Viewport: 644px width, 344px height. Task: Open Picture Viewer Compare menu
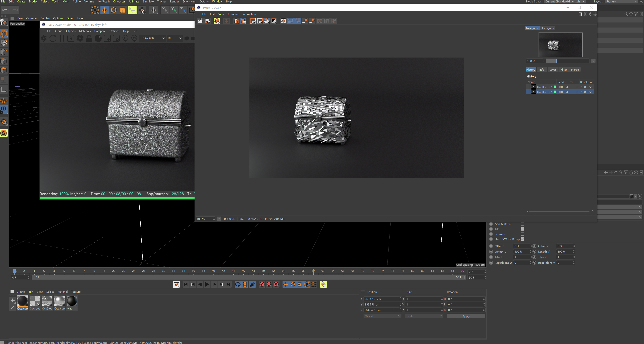[x=233, y=14]
